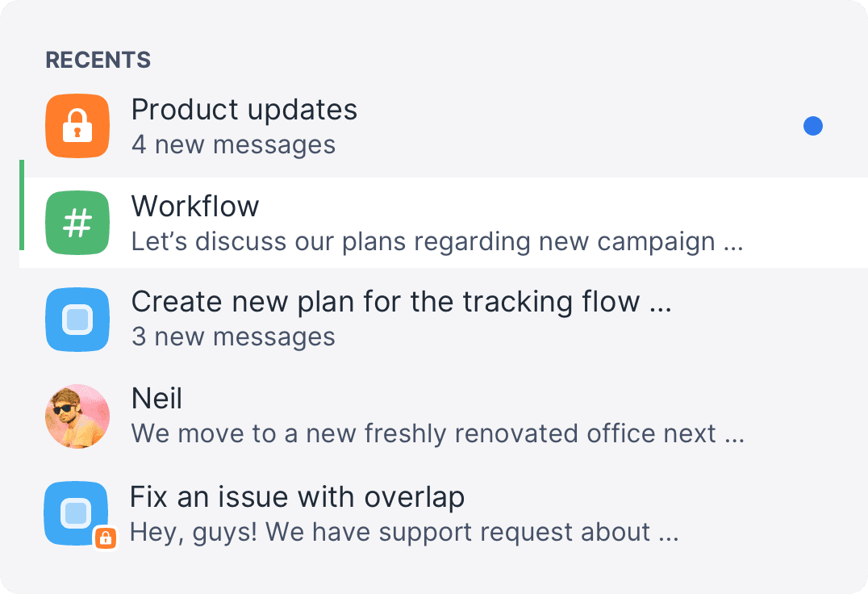Open Neil's profile avatar picture
This screenshot has height=594, width=868.
click(77, 416)
